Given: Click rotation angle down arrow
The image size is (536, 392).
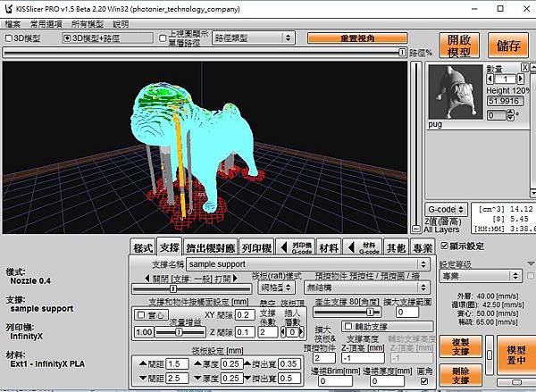Looking at the screenshot, I should (x=510, y=118).
